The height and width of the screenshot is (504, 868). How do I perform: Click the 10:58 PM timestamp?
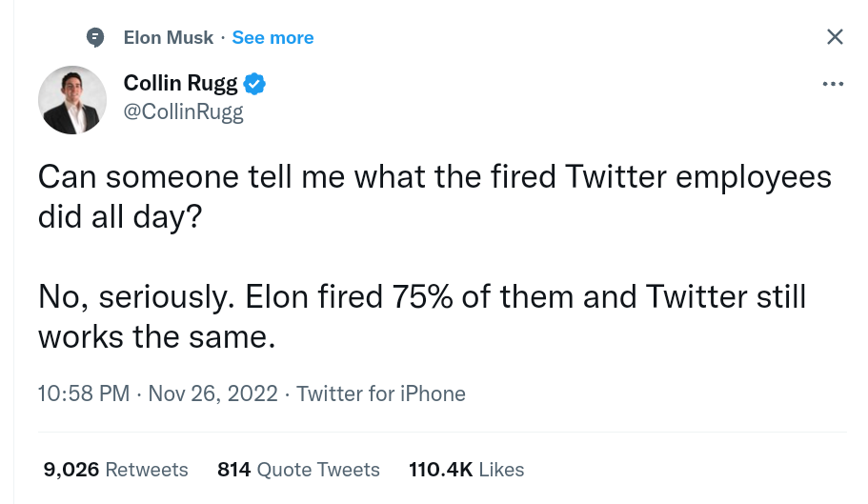[x=84, y=393]
